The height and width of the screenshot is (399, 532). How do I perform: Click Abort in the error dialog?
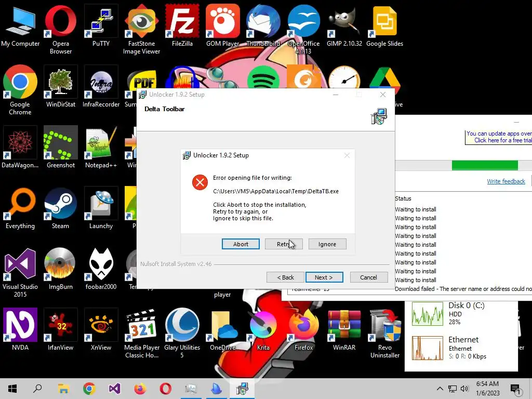(x=241, y=244)
